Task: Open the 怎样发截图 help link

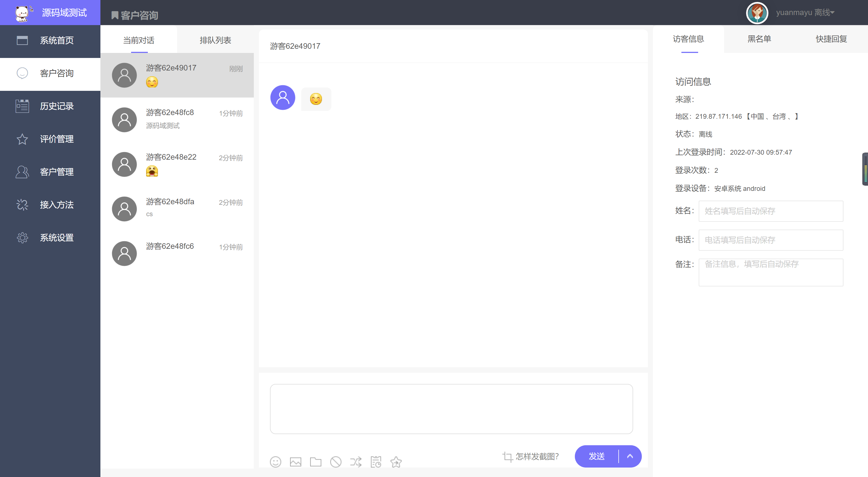Action: click(537, 456)
